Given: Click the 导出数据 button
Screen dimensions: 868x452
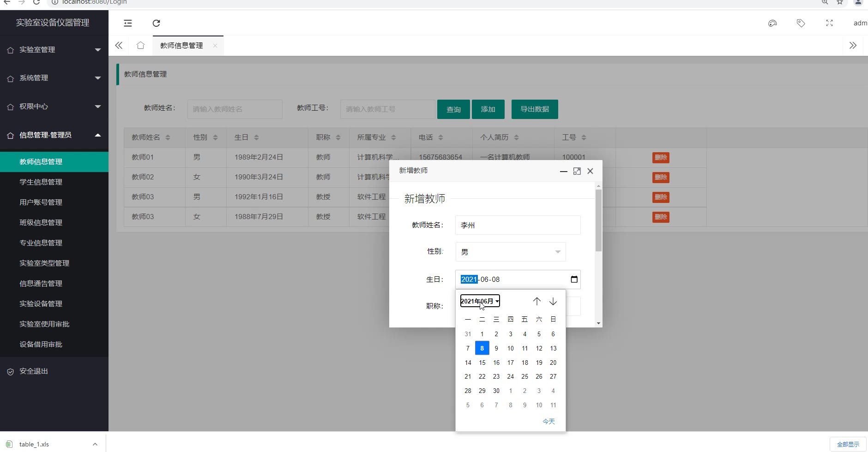Looking at the screenshot, I should (535, 109).
